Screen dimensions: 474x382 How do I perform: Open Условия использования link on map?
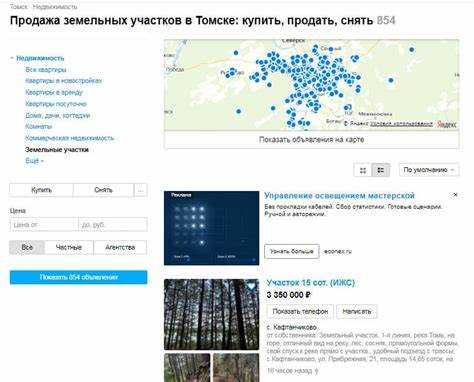[401, 124]
